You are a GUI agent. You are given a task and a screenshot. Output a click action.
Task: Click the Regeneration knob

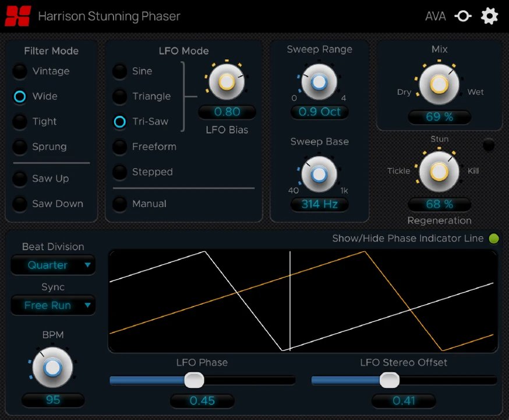tap(439, 172)
